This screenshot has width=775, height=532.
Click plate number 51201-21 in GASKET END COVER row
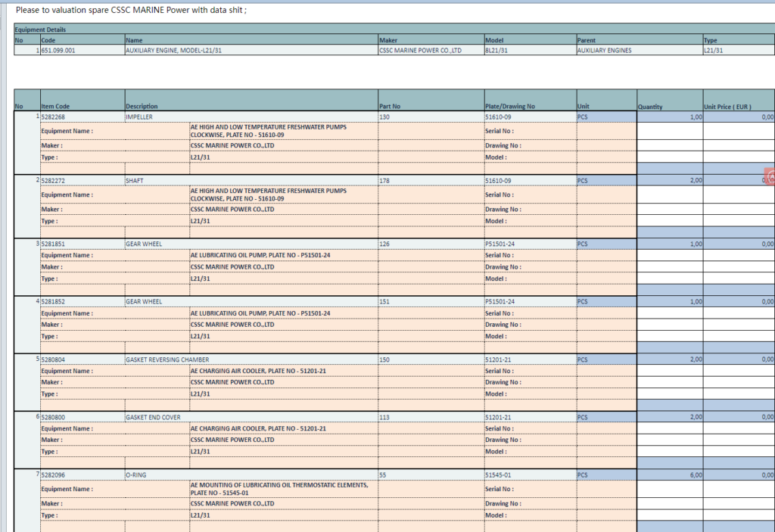[x=531, y=417]
